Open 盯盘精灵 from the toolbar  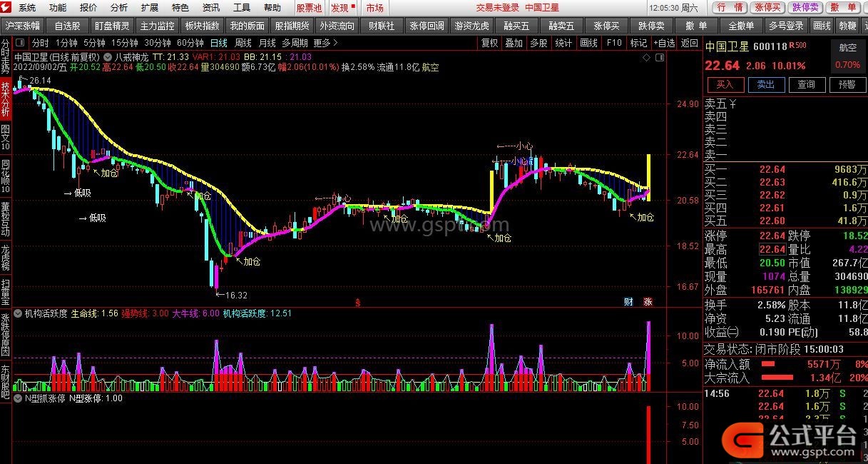(112, 26)
